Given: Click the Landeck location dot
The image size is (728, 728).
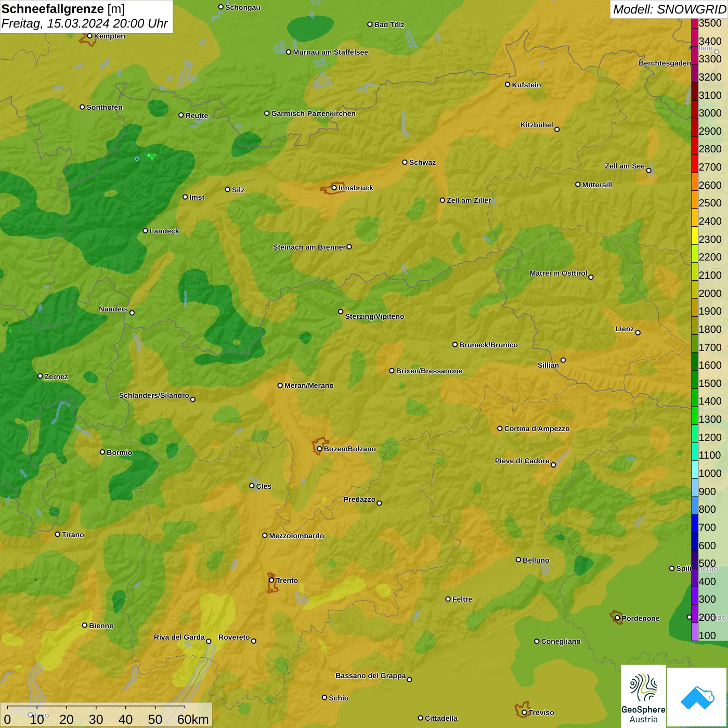Looking at the screenshot, I should [145, 231].
